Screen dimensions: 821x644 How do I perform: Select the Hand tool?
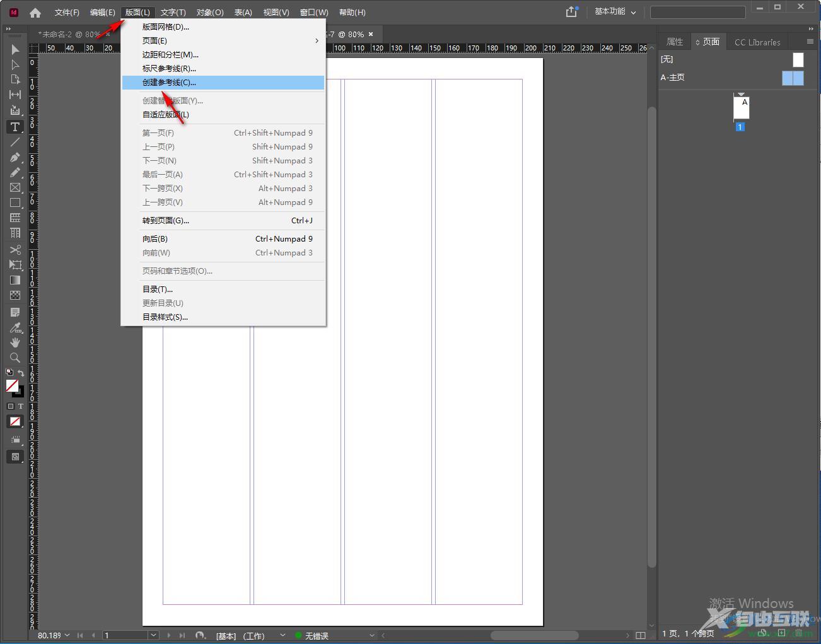tap(15, 342)
